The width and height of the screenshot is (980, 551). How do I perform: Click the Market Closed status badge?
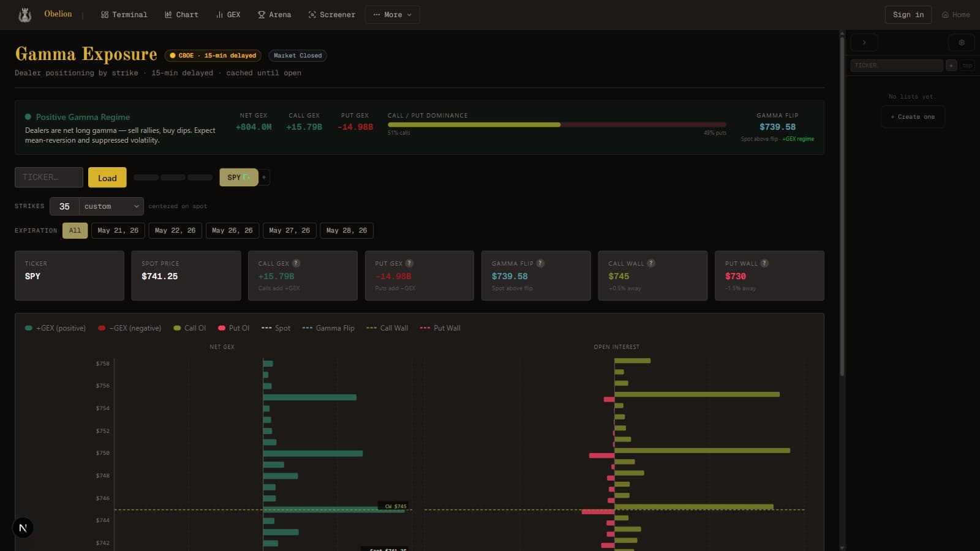tap(298, 56)
